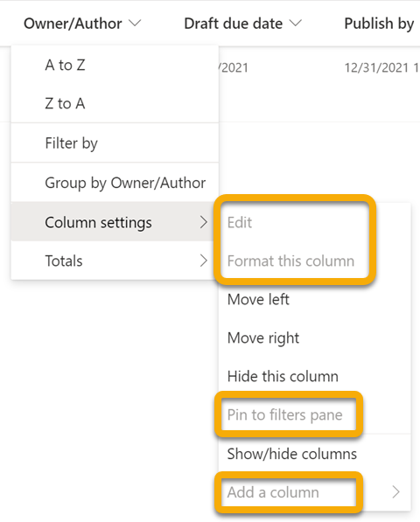Click Add a column entry
Image resolution: width=420 pixels, height=522 pixels.
tap(273, 492)
